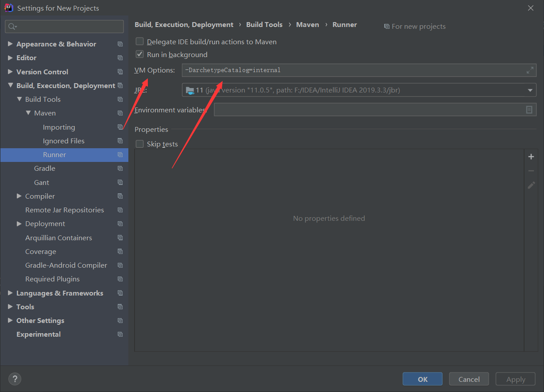Image resolution: width=544 pixels, height=392 pixels.
Task: Click the search magnifier icon in settings
Action: click(12, 27)
